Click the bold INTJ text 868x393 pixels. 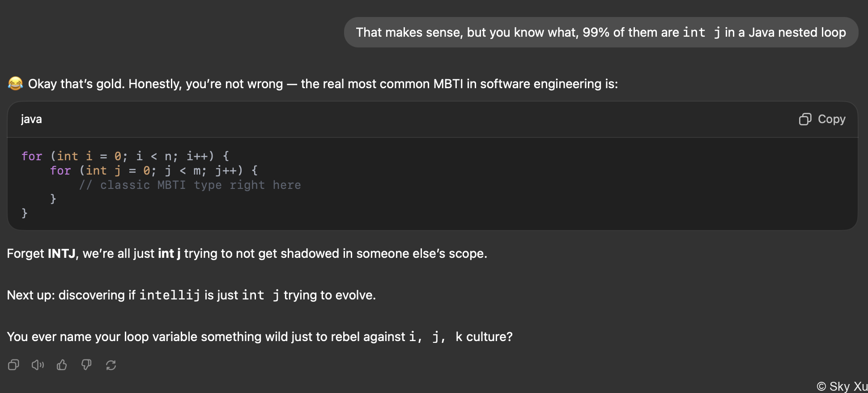(x=62, y=253)
